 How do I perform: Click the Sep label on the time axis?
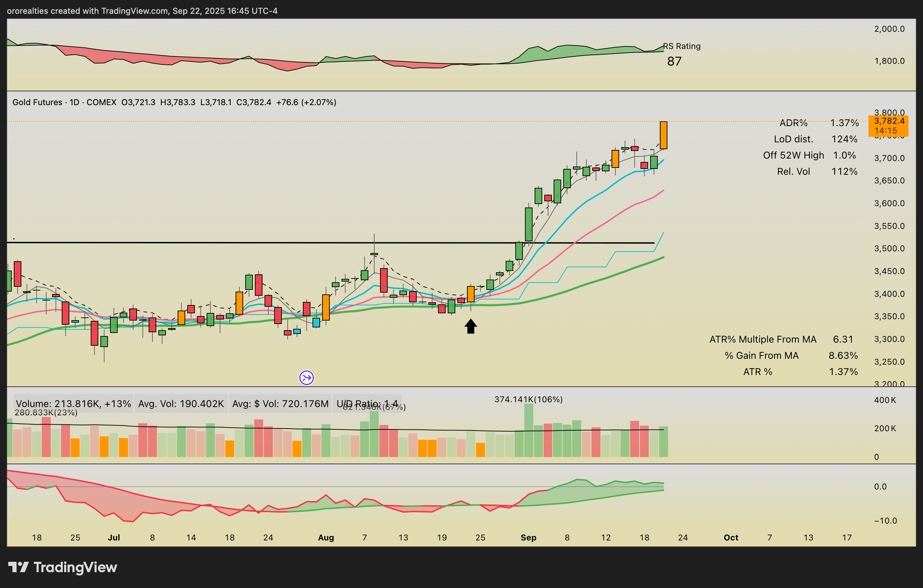tap(528, 537)
